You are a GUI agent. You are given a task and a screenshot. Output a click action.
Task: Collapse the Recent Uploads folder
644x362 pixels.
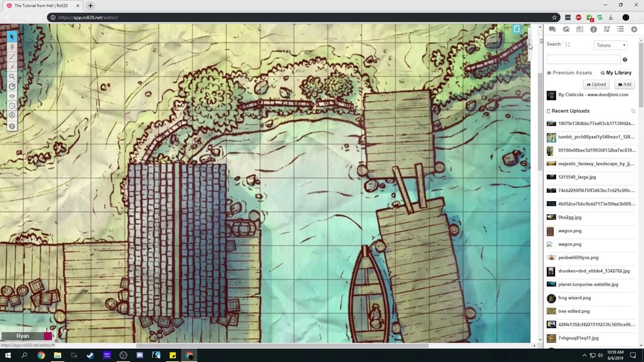point(568,111)
